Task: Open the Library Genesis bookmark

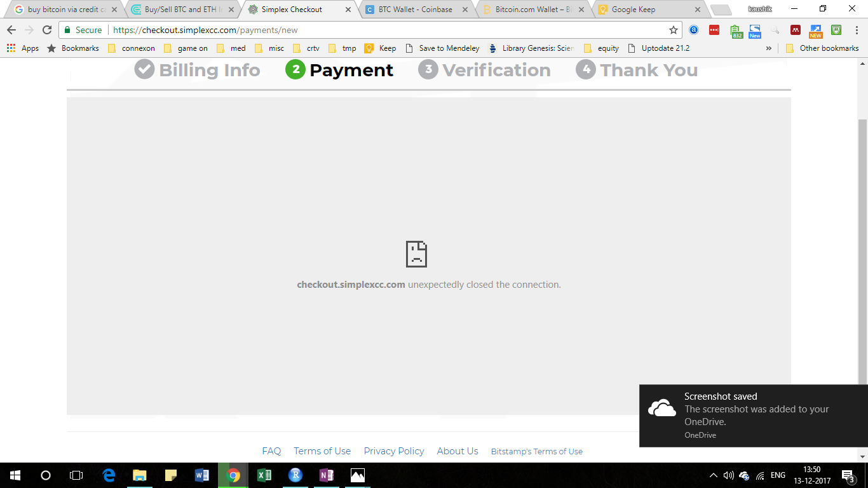Action: [531, 48]
